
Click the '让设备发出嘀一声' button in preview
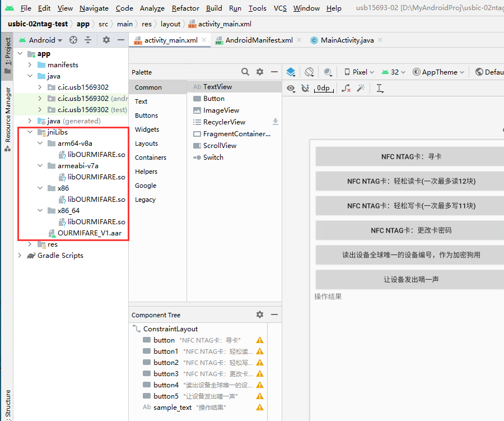point(409,279)
